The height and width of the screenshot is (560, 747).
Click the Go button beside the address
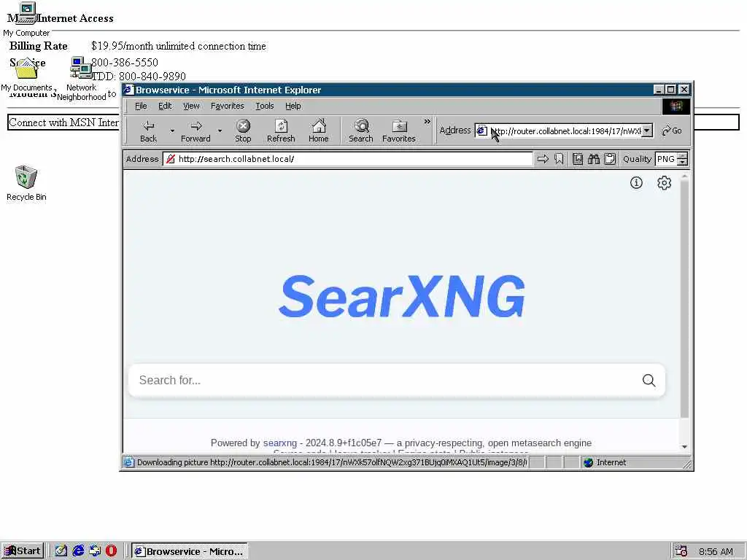(x=672, y=131)
